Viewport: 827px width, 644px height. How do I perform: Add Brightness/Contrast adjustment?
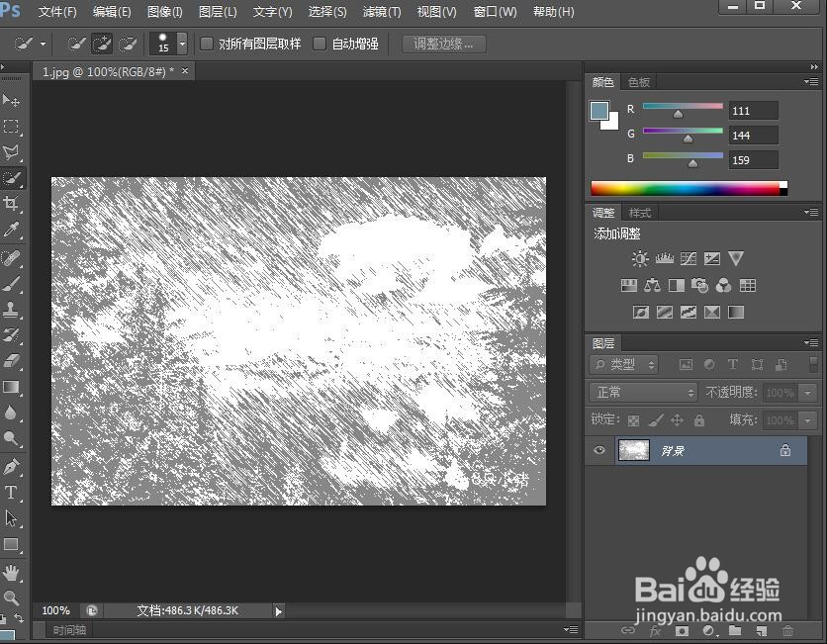click(640, 258)
